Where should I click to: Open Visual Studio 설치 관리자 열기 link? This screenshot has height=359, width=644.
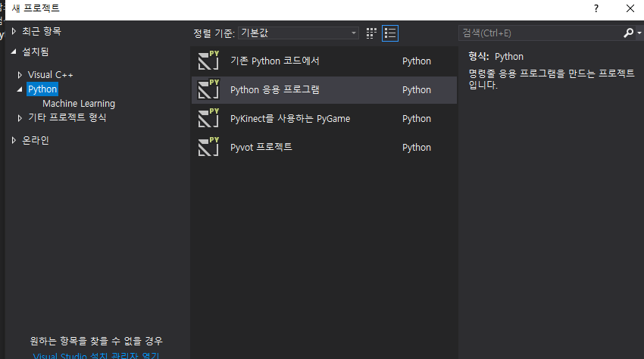(96, 355)
